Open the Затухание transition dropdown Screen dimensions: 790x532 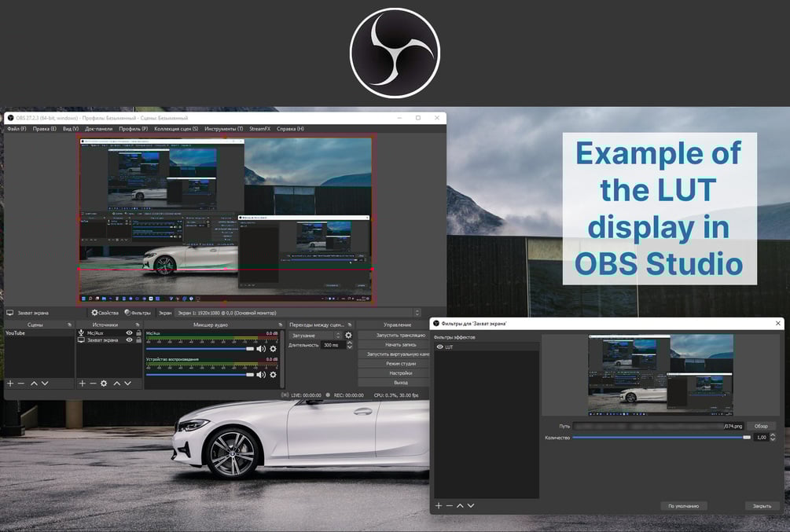(x=315, y=336)
